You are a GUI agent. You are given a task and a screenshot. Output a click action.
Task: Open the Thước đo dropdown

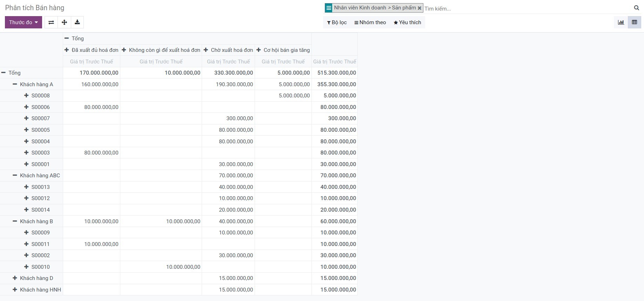pos(24,22)
